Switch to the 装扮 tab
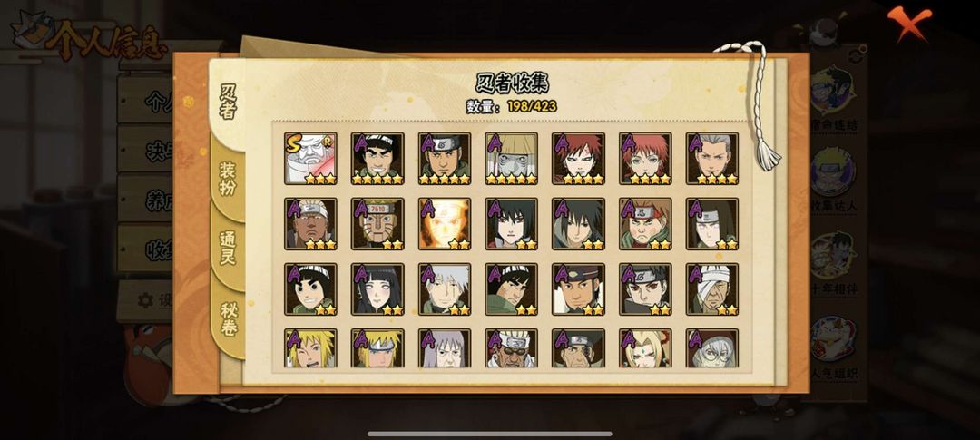This screenshot has width=980, height=440. tap(228, 180)
